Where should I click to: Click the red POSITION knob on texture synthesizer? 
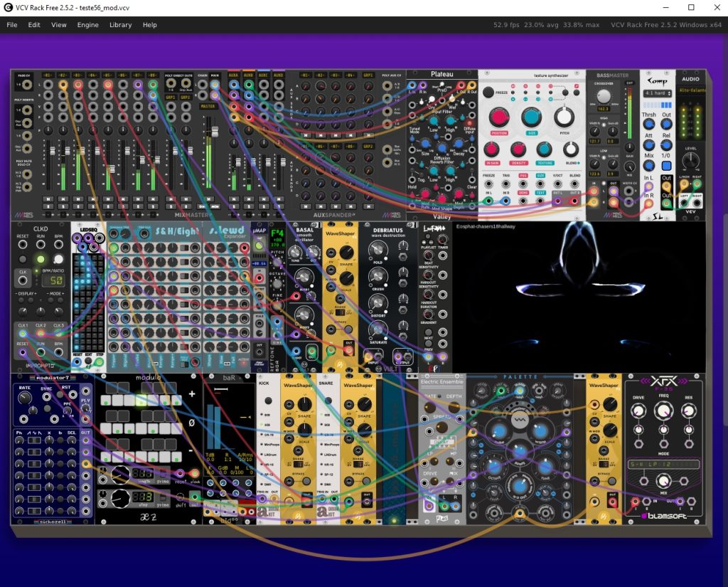pos(499,117)
